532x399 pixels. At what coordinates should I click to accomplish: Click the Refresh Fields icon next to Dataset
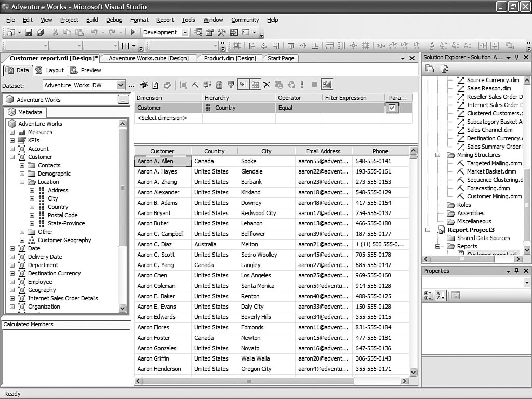pyautogui.click(x=155, y=85)
